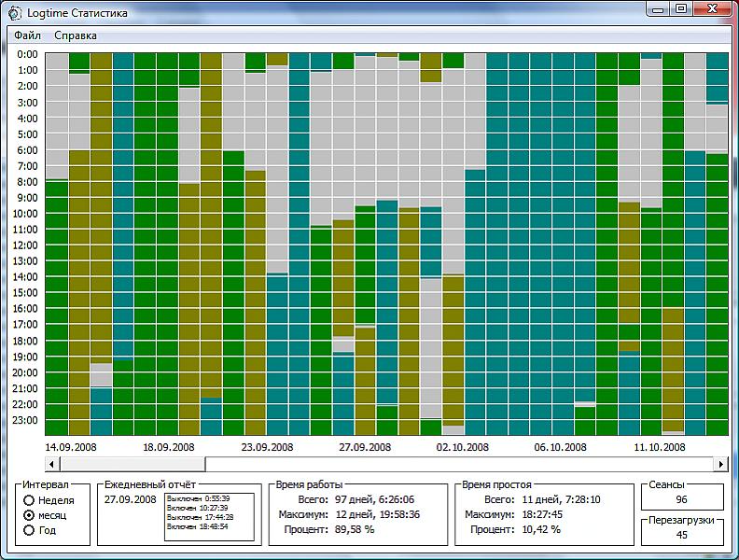Click the right arrow of horizontal scrollbar

(720, 464)
